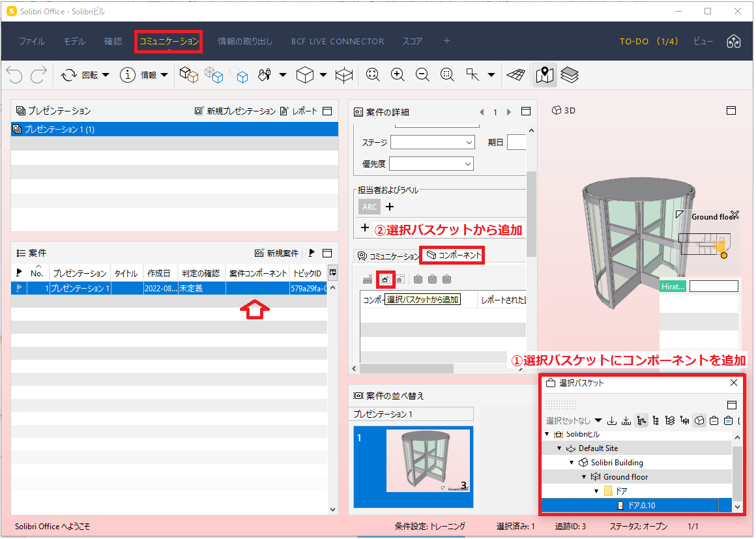Open the 優先度 dropdown
This screenshot has height=539, width=756.
coord(431,164)
